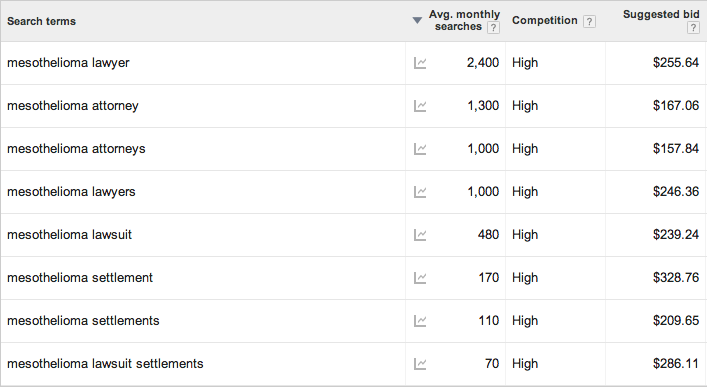The height and width of the screenshot is (387, 707).
Task: Show trend graph for mesothelioma settlement
Action: click(420, 278)
